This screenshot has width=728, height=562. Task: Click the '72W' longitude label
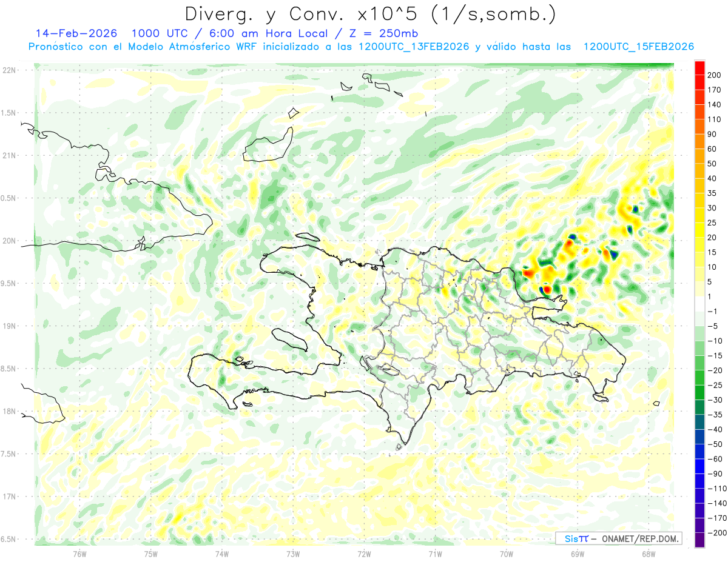[364, 554]
